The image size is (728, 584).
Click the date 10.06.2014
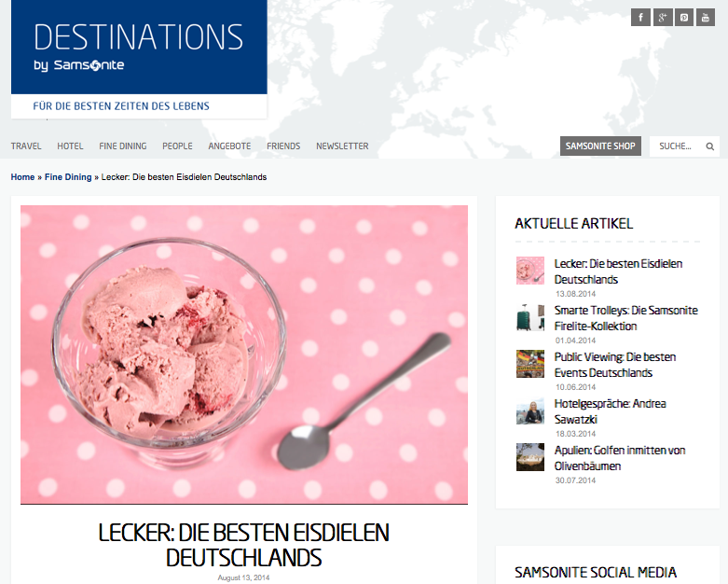click(x=575, y=387)
